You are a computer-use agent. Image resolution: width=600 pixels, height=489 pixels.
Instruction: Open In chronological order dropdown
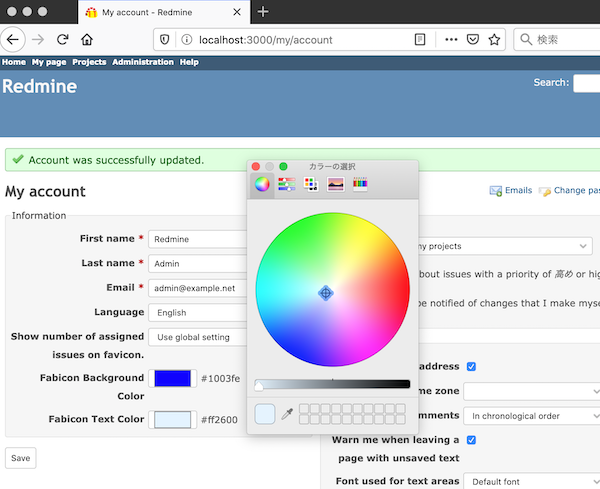tap(532, 416)
